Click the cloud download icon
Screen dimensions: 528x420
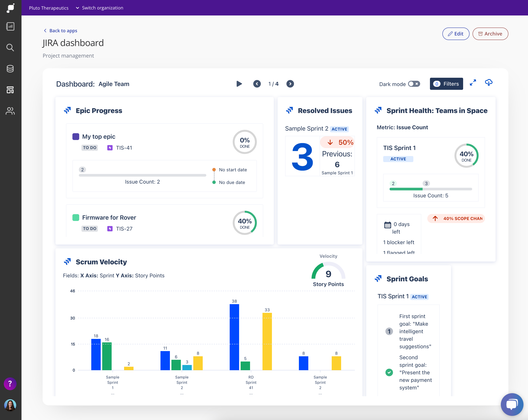[489, 83]
